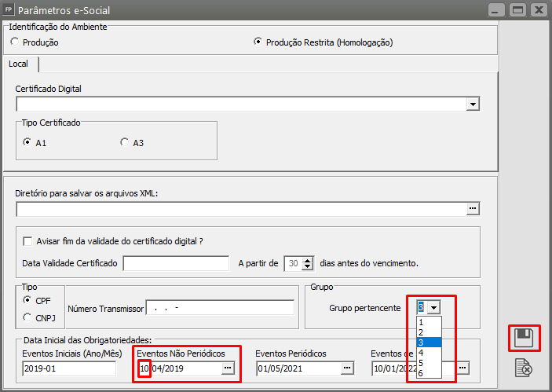Screen dimensions: 552x392
Task: Choose certificate type A3
Action: click(x=124, y=142)
